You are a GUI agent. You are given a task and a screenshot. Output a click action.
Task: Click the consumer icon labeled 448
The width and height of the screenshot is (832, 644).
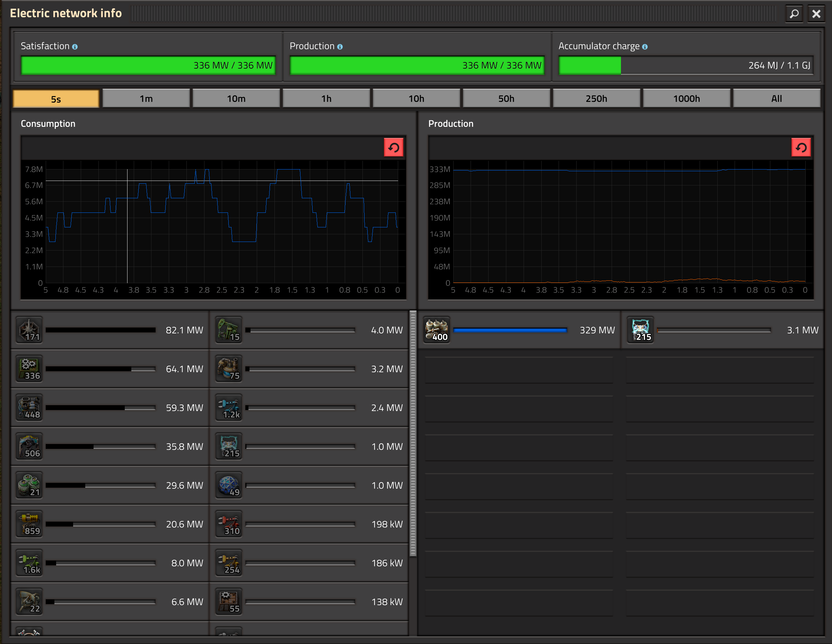point(29,408)
